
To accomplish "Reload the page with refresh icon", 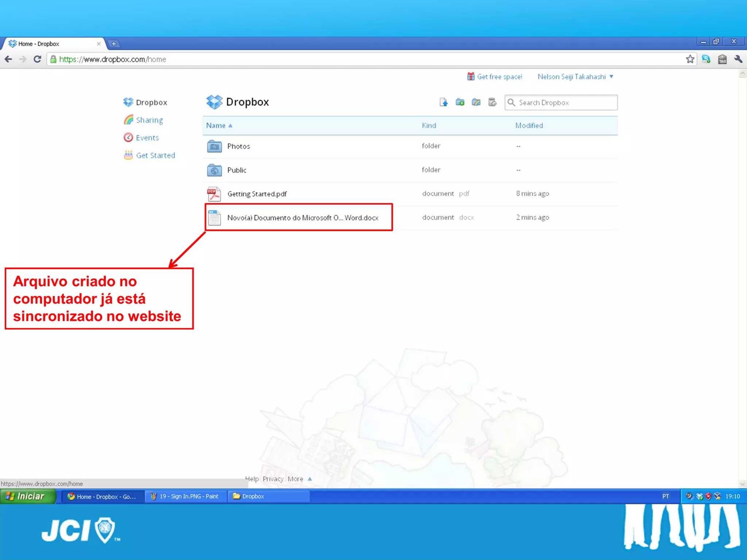I will 37,59.
